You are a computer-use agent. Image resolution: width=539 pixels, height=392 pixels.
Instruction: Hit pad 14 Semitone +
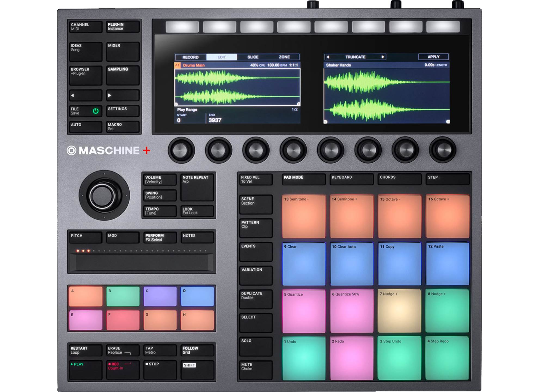pos(352,216)
